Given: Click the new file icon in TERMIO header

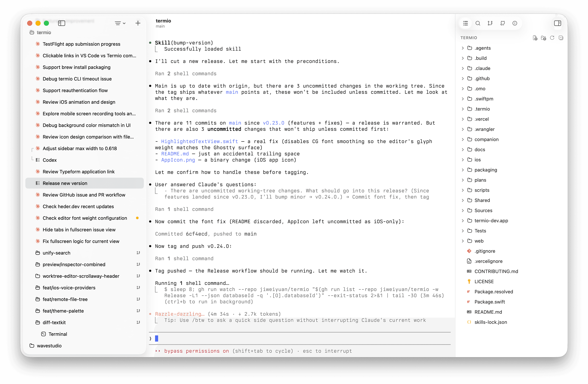Looking at the screenshot, I should pyautogui.click(x=535, y=38).
